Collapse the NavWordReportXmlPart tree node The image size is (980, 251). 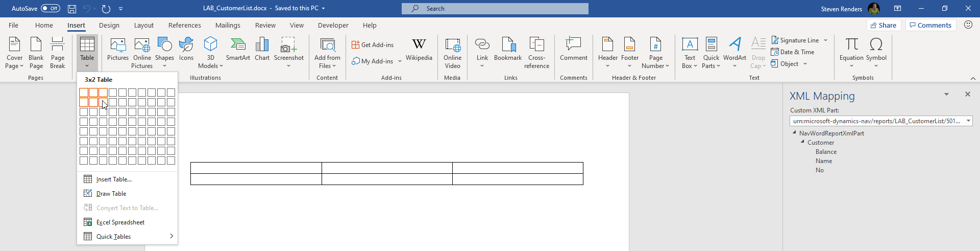794,132
